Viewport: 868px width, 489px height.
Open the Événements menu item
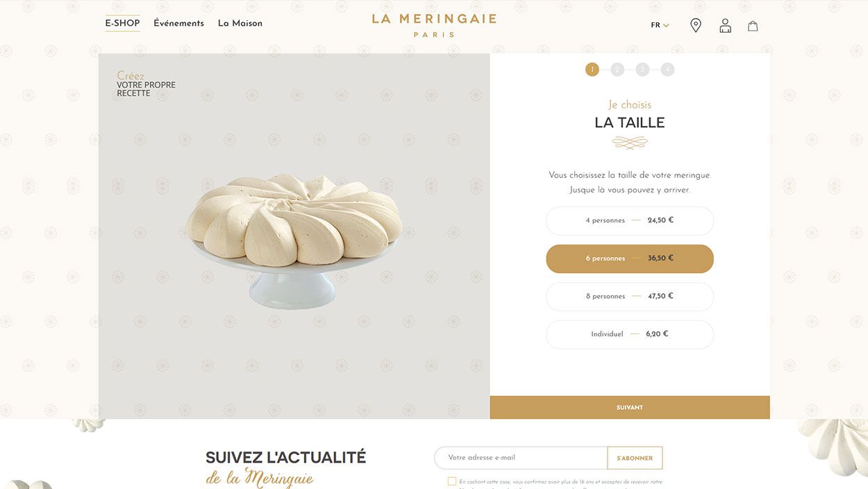click(x=178, y=23)
